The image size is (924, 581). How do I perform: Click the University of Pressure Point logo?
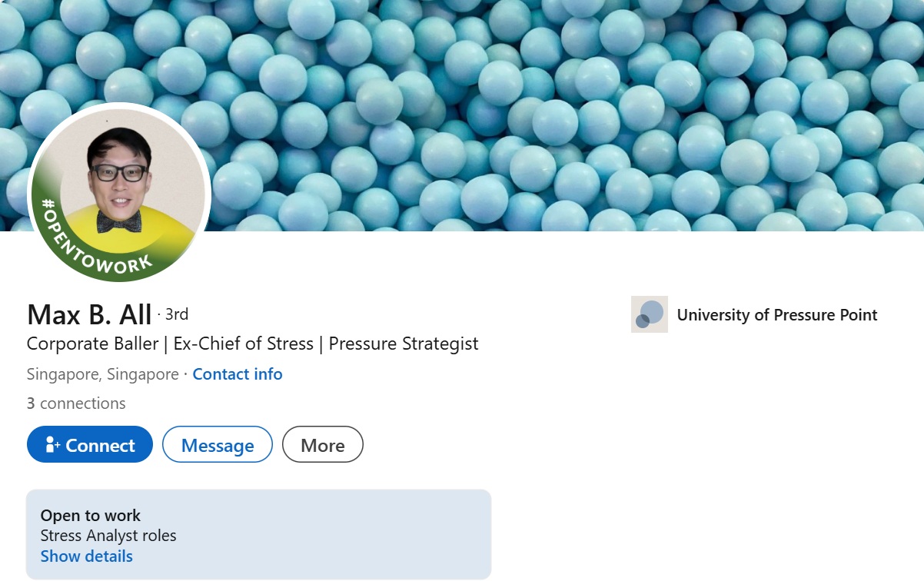pos(649,314)
